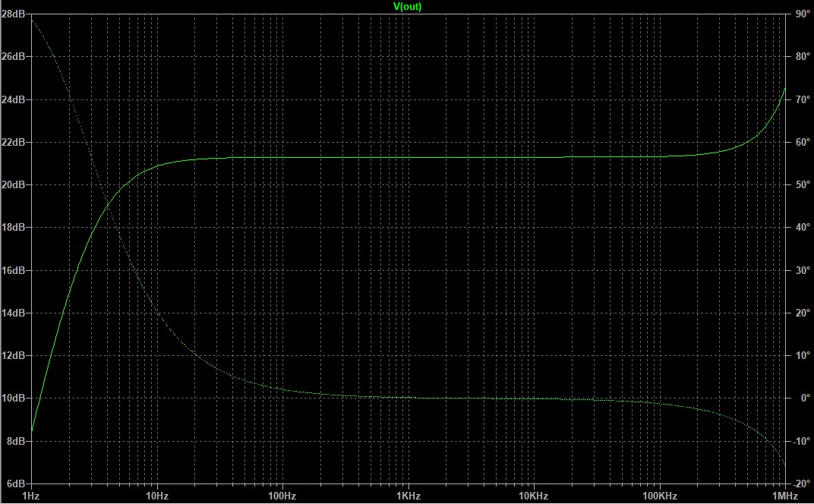The width and height of the screenshot is (814, 504).
Task: Click the 28dB magnitude axis label
Action: click(14, 14)
